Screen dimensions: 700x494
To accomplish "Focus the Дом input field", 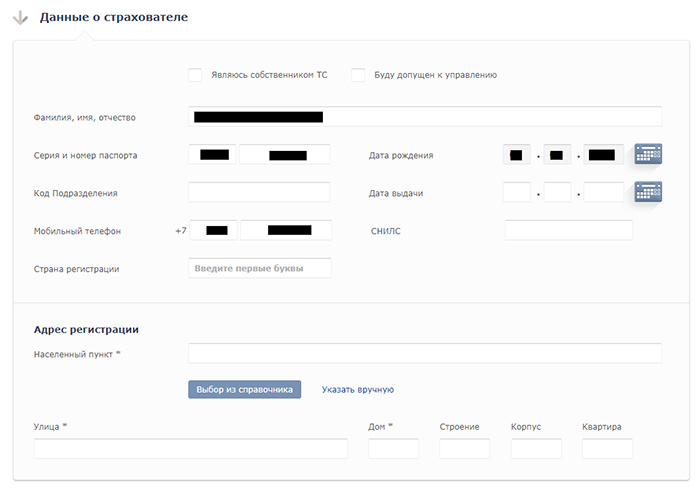I will coord(394,448).
